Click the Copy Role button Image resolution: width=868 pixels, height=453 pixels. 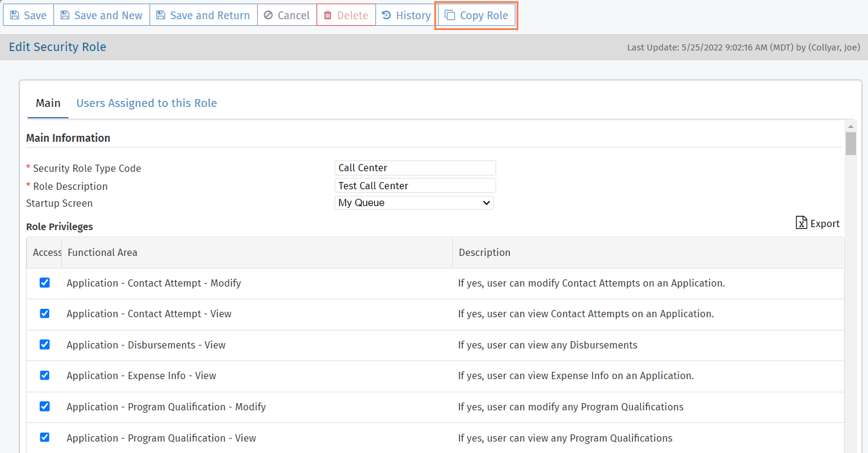476,16
